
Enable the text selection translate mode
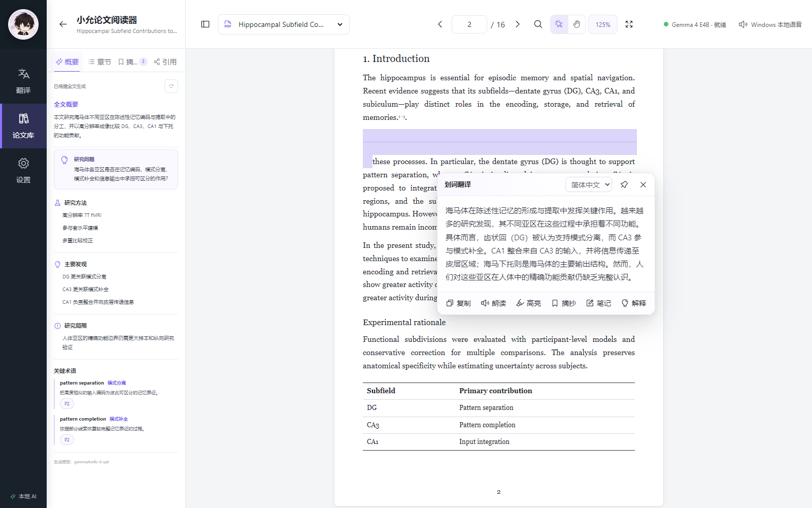pyautogui.click(x=559, y=24)
